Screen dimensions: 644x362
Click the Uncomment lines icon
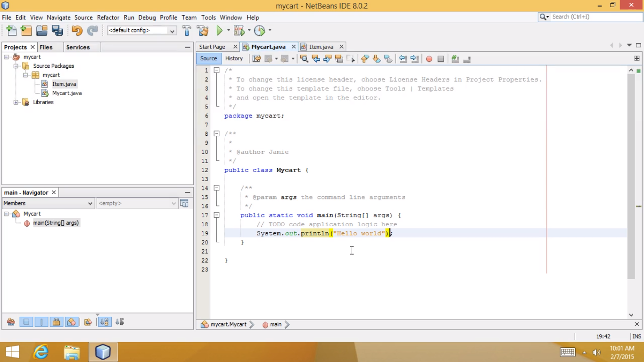point(467,59)
